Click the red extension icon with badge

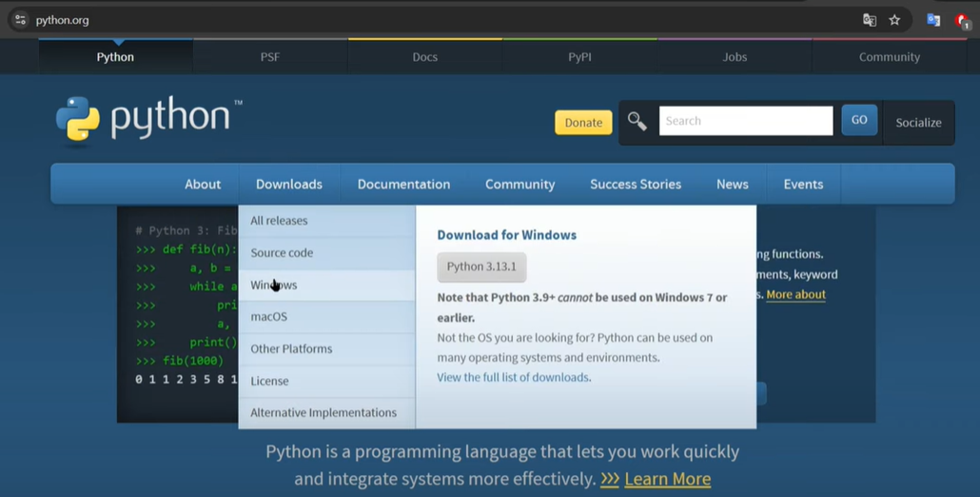tap(963, 21)
